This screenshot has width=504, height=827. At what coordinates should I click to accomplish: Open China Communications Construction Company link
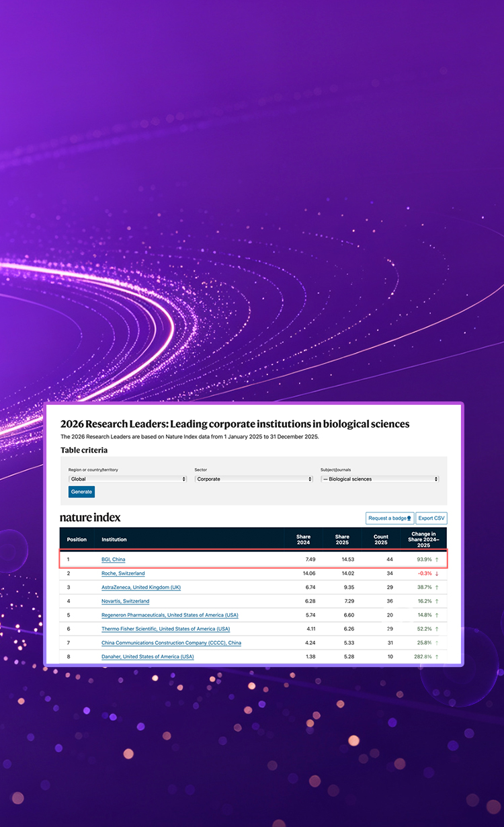[x=171, y=643]
